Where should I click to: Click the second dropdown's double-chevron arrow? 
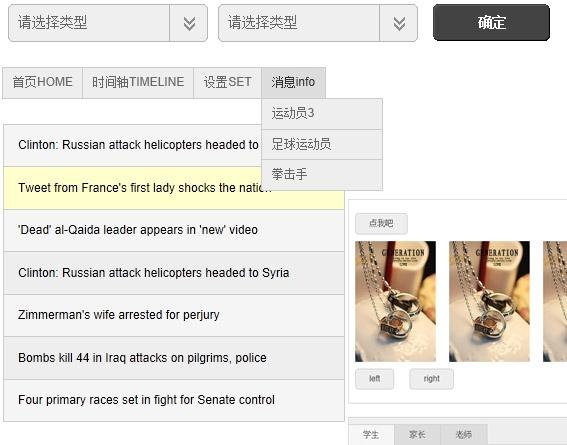pyautogui.click(x=399, y=23)
